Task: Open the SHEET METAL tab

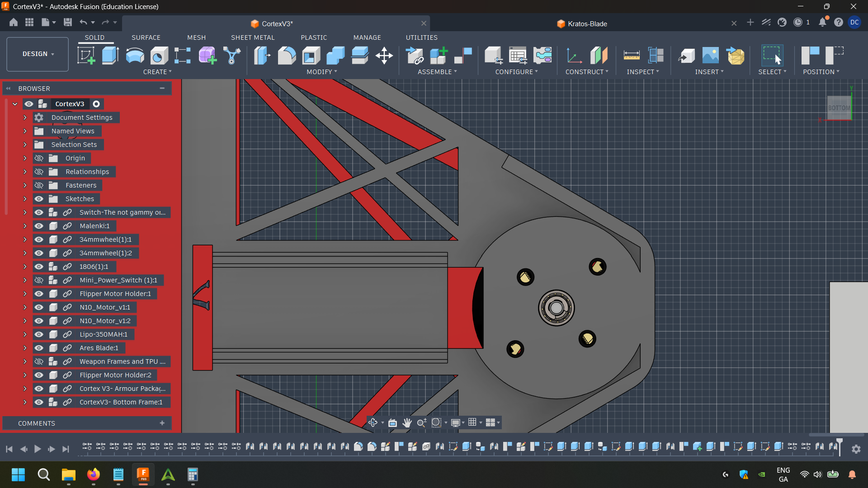Action: point(252,38)
